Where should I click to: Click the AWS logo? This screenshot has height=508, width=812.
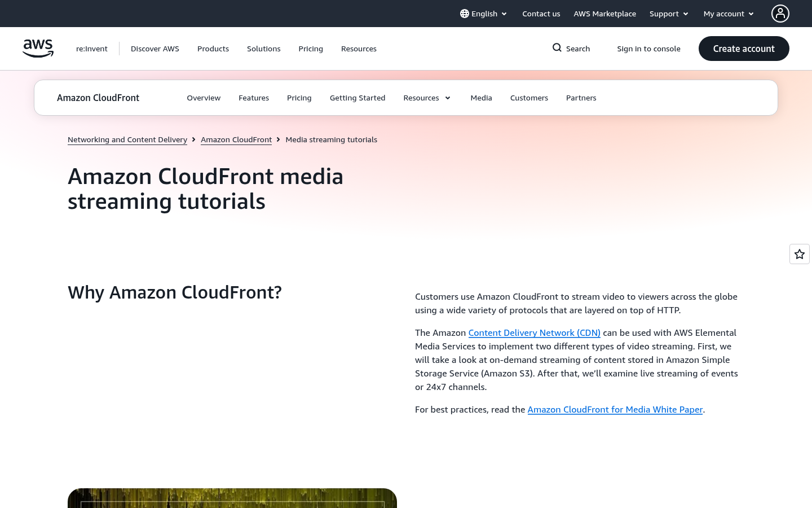[x=38, y=49]
